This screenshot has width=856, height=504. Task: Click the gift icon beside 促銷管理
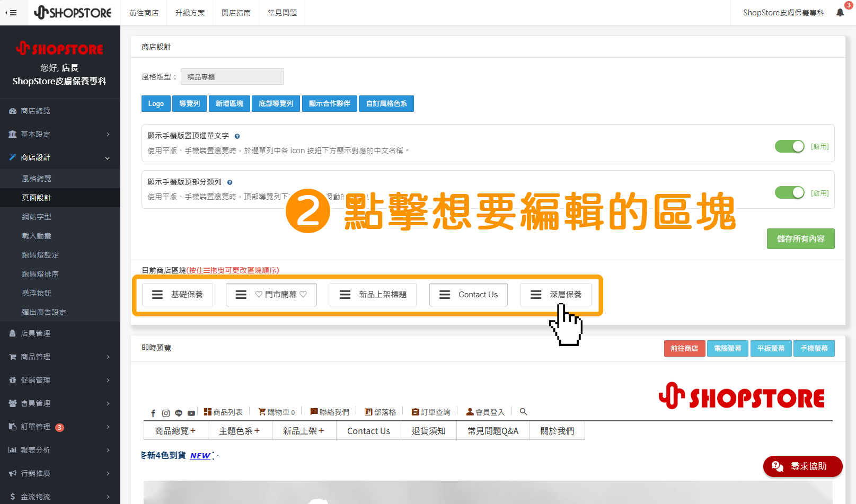(13, 380)
